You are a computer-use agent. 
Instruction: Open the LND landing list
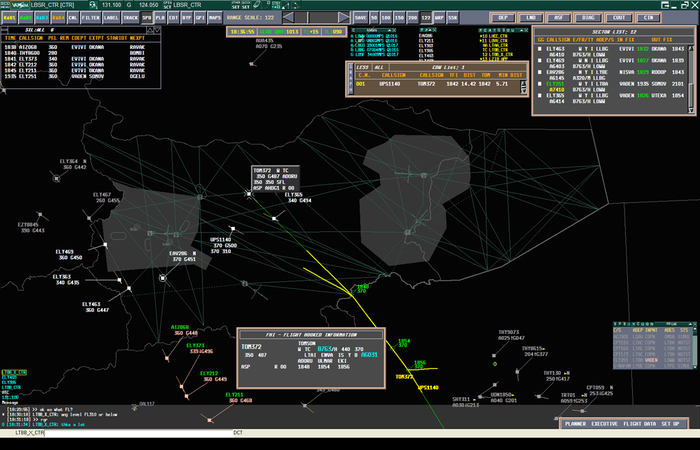tap(531, 18)
